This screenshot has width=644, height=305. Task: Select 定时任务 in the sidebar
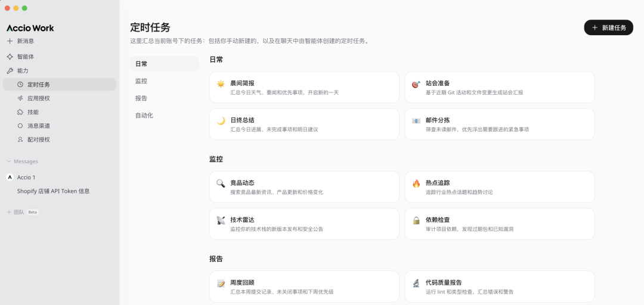click(39, 85)
